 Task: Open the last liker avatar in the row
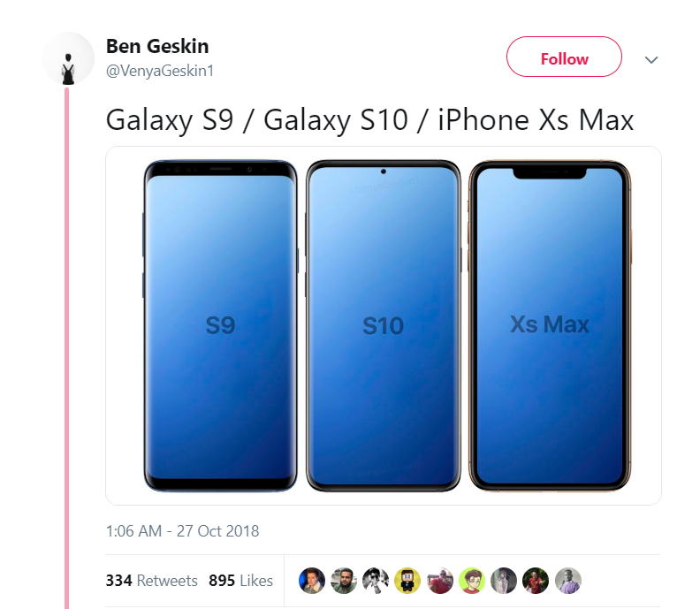[568, 580]
